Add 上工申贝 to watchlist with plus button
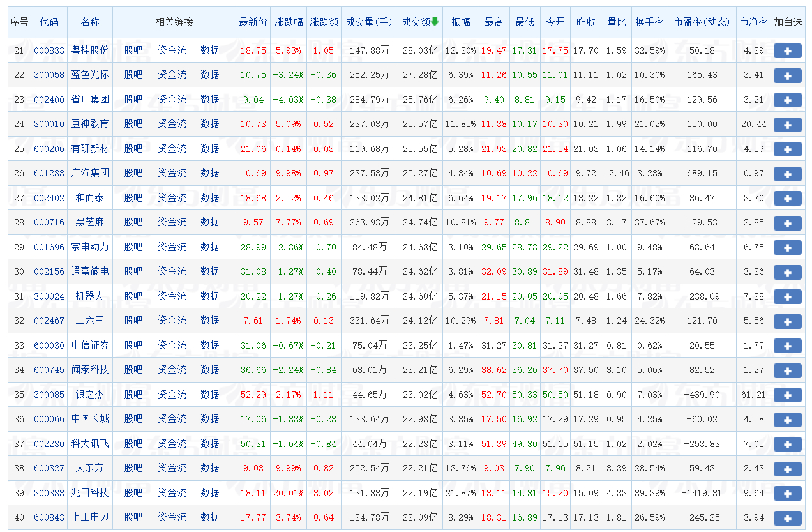Screen dimensions: 812x532 click(787, 518)
